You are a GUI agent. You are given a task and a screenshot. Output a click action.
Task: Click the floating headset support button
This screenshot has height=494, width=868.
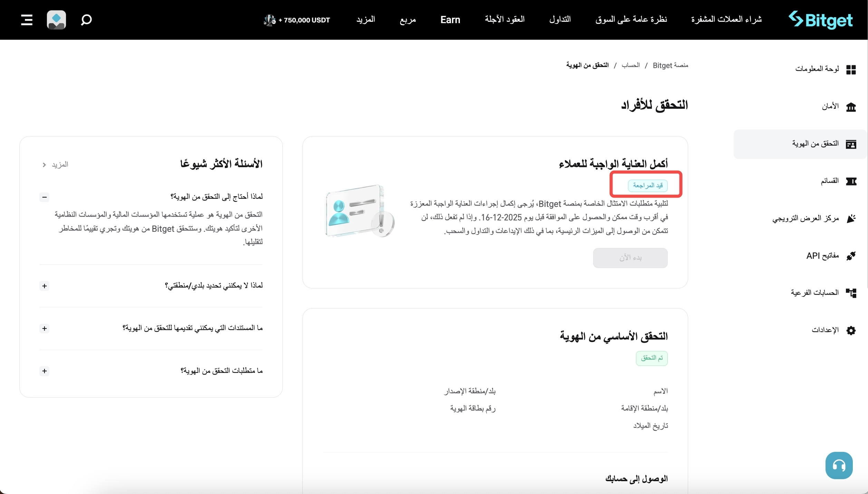[x=839, y=465]
